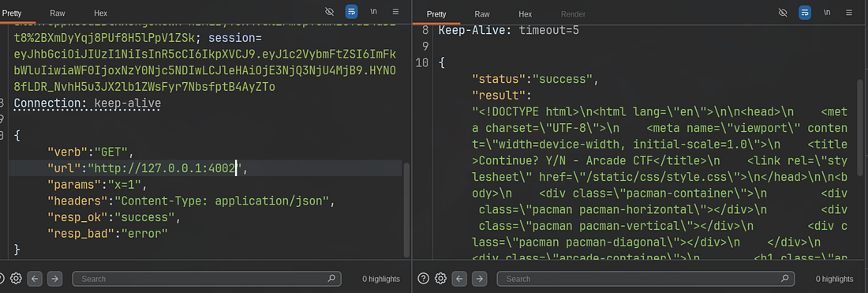Select Pretty tab in request pane

pos(12,13)
